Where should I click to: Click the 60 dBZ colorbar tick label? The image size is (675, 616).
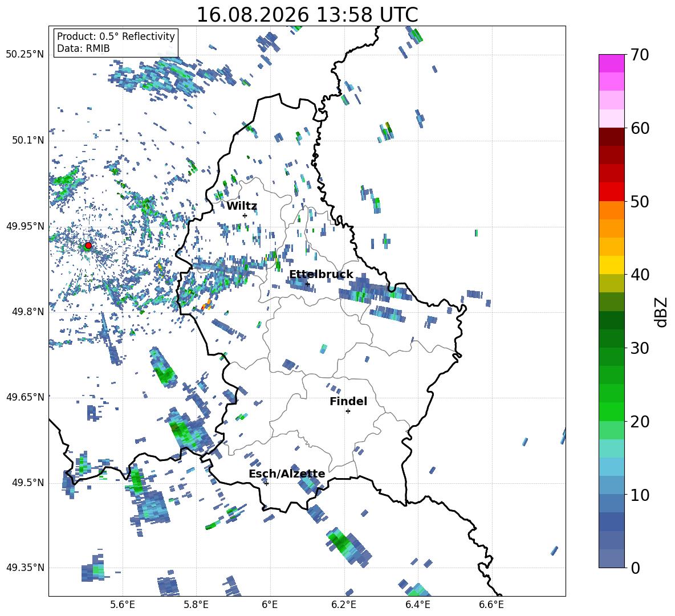click(640, 128)
